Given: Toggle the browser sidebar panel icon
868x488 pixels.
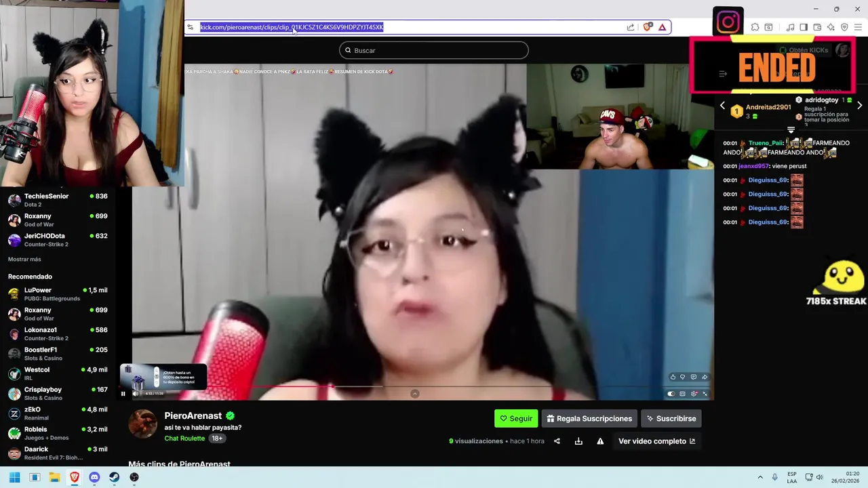Looking at the screenshot, I should tap(804, 27).
